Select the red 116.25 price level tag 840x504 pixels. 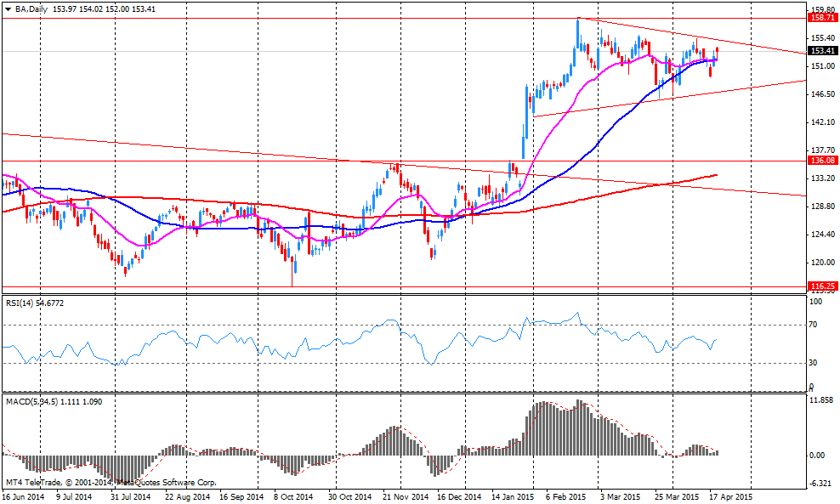tap(824, 286)
